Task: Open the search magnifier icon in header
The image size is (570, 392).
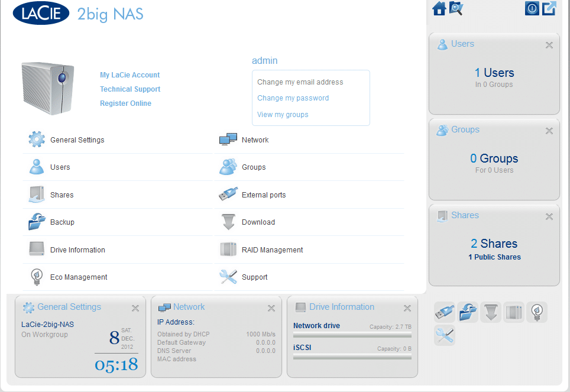Action: pos(456,8)
